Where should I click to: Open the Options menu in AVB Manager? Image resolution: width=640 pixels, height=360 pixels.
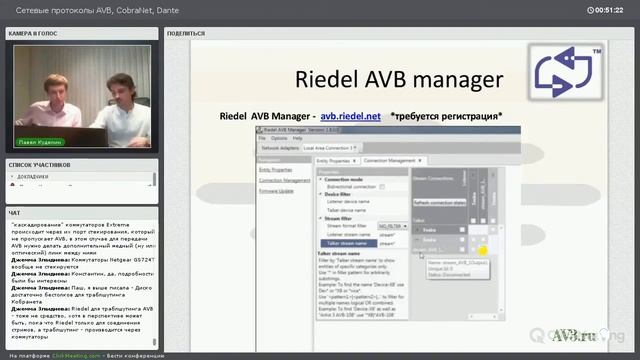tap(279, 138)
